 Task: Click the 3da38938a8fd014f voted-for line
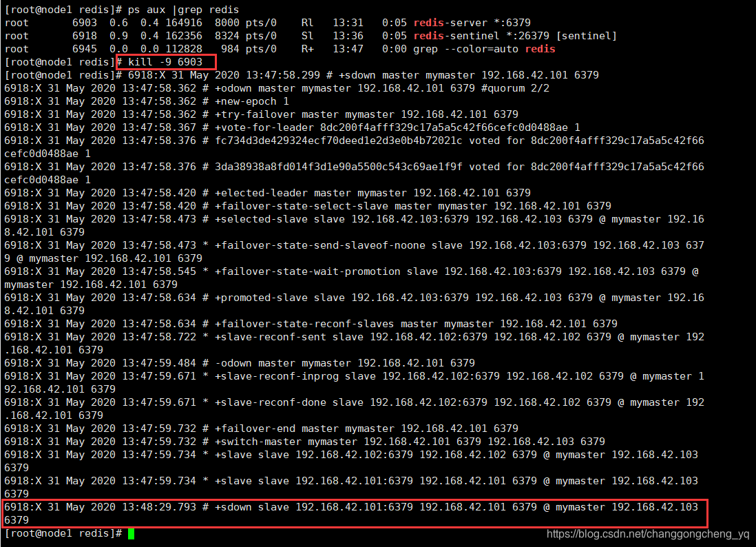point(355,173)
